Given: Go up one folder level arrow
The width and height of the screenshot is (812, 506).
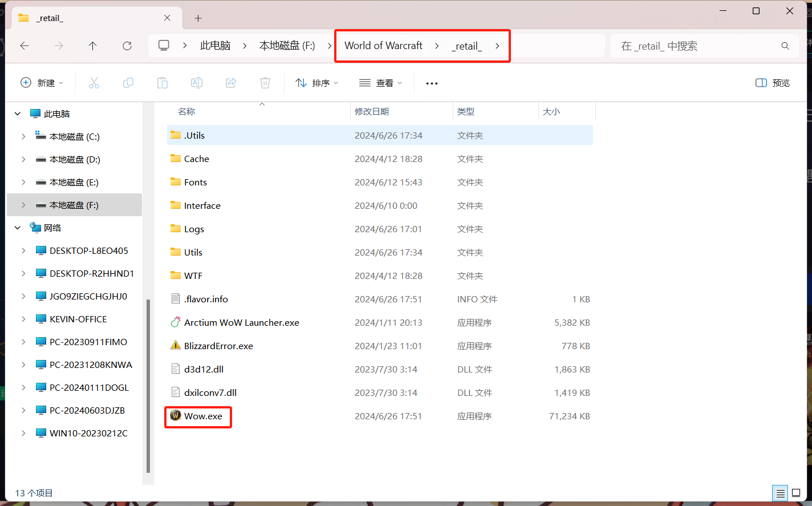Looking at the screenshot, I should [x=93, y=46].
